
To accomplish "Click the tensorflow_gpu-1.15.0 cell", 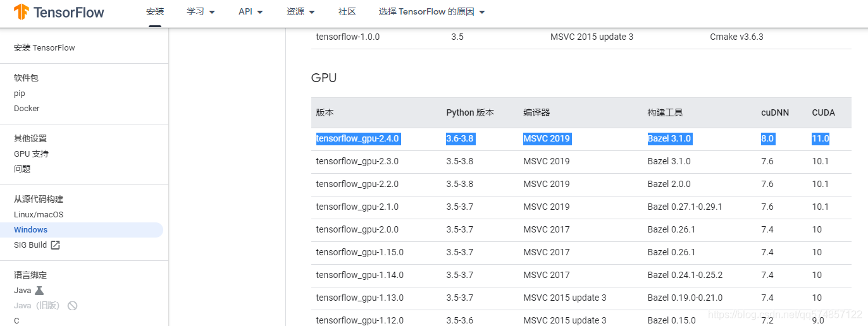I will [x=359, y=252].
